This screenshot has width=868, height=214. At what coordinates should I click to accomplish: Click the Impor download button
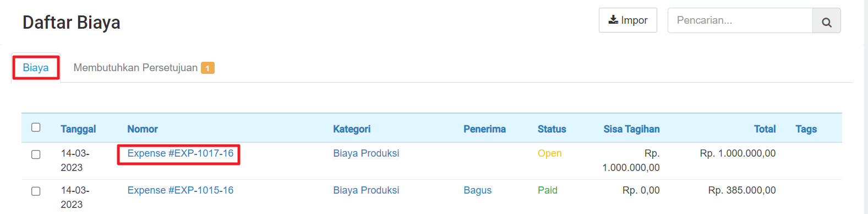tap(628, 20)
